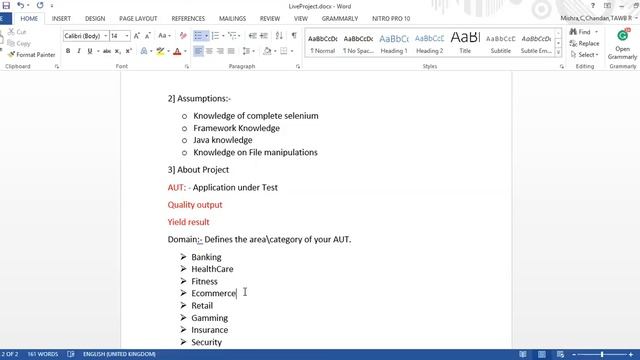
Task: Switch to Web Layout view
Action: [x=560, y=354]
